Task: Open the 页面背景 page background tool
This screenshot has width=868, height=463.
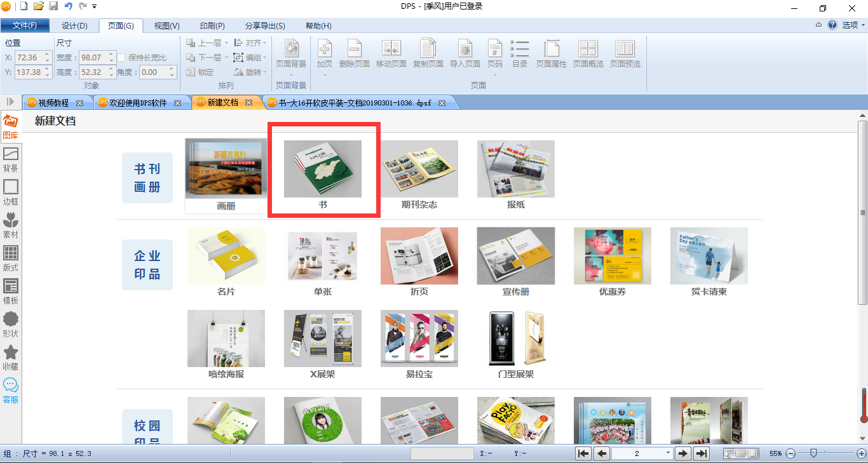Action: click(x=291, y=53)
